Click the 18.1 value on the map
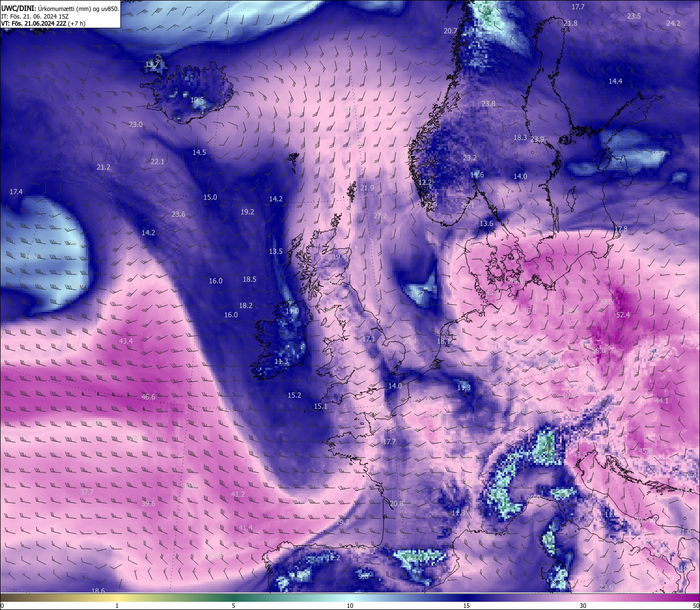This screenshot has height=610, width=700. click(x=444, y=341)
